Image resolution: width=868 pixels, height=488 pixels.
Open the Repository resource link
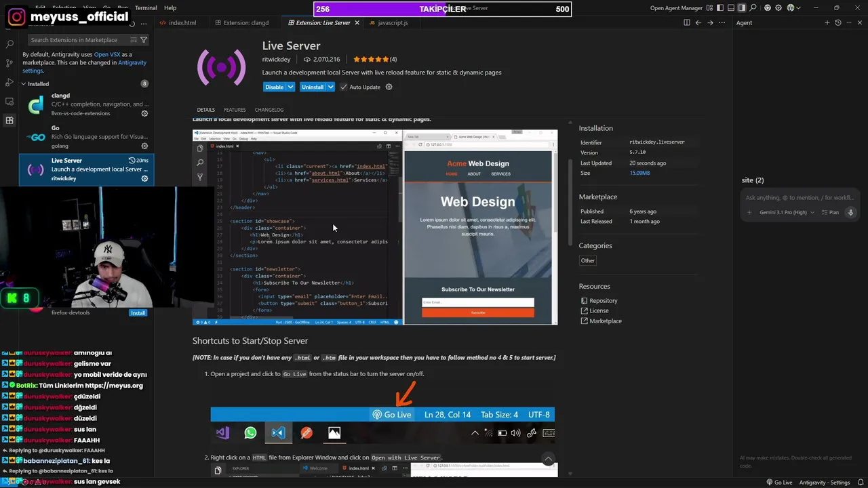point(603,301)
